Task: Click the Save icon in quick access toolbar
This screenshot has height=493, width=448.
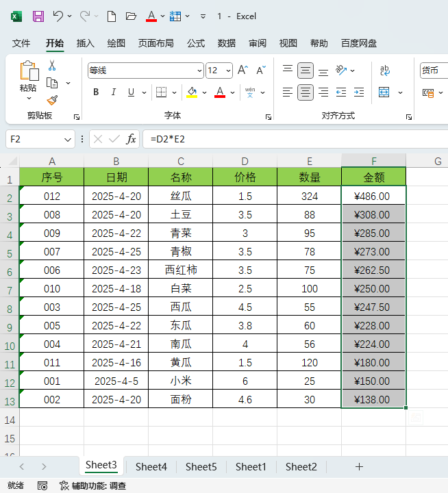Action: point(38,16)
